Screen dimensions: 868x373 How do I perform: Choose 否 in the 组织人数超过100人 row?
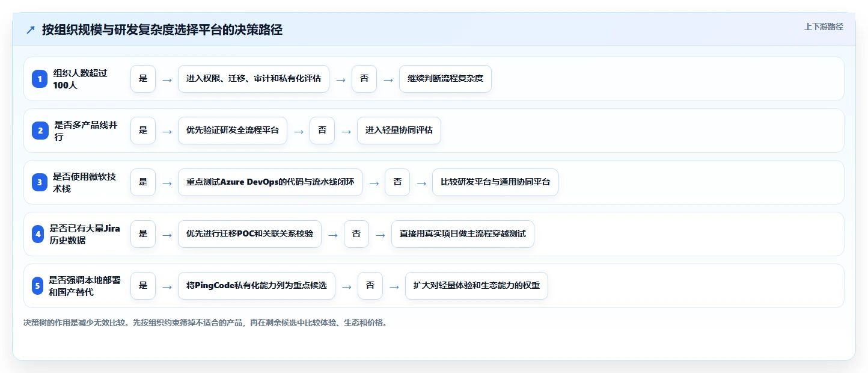pos(364,79)
